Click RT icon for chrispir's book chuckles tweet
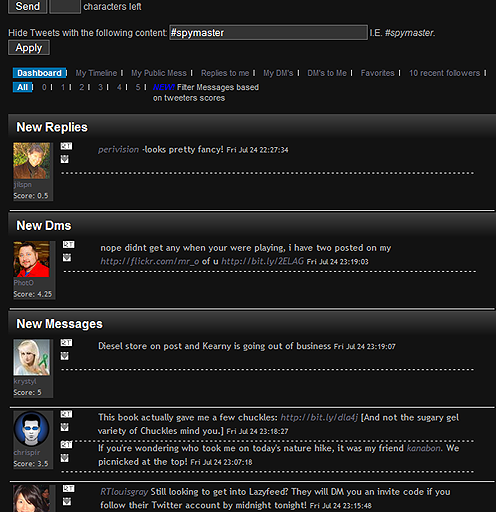Screen dimensions: 496x512 pyautogui.click(x=66, y=414)
